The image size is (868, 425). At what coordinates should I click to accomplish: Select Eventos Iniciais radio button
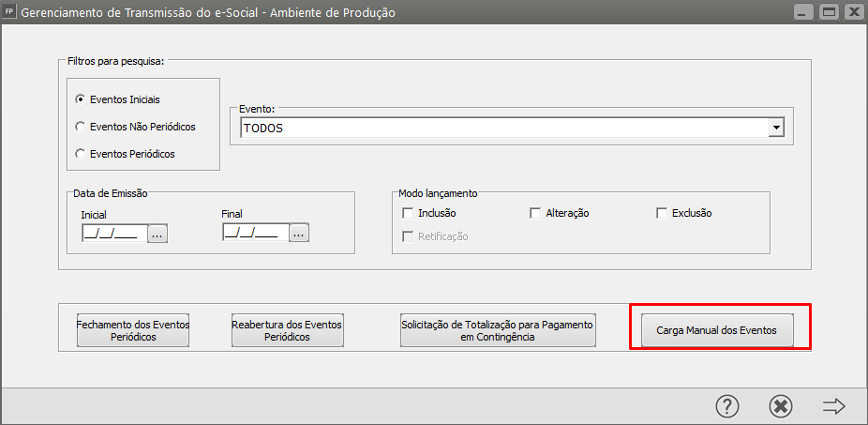81,99
